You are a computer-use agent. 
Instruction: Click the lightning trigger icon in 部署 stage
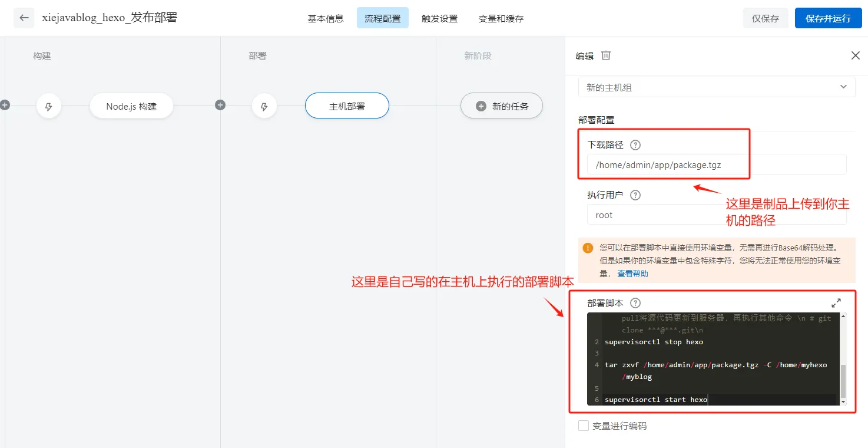264,106
